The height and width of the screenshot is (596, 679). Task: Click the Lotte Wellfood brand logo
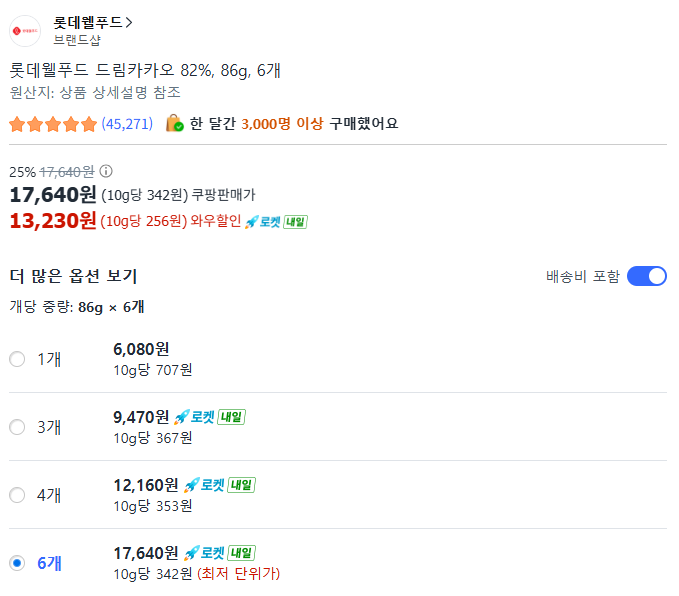[24, 32]
